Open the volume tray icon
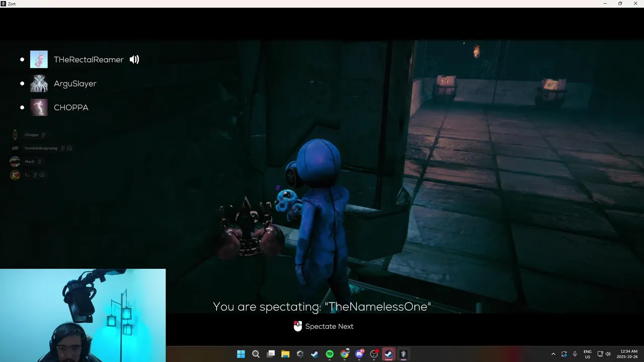Viewport: 644px width, 362px height. pos(608,354)
